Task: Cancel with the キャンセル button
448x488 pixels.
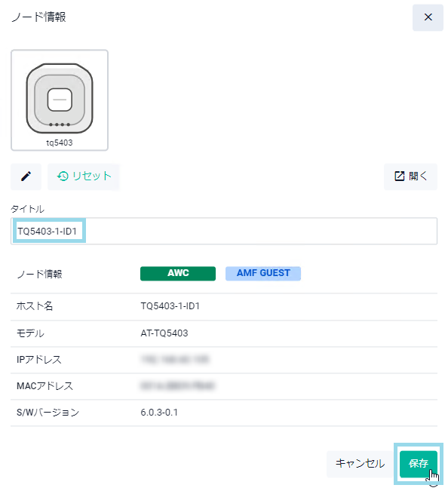Action: point(360,464)
